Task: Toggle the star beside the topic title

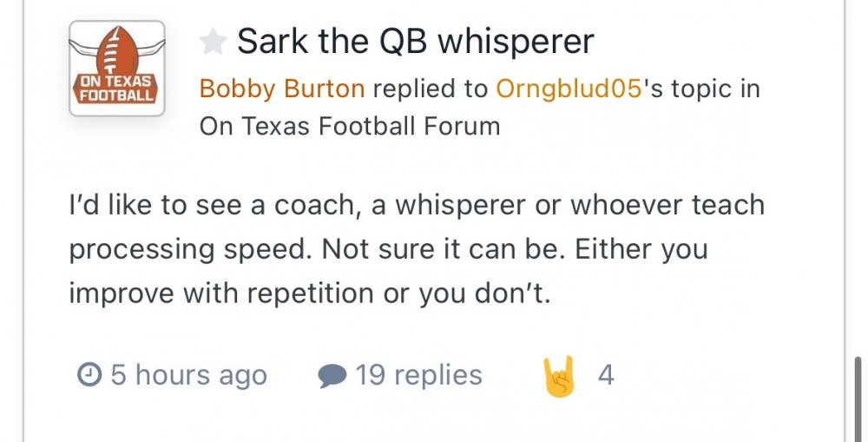Action: [213, 41]
